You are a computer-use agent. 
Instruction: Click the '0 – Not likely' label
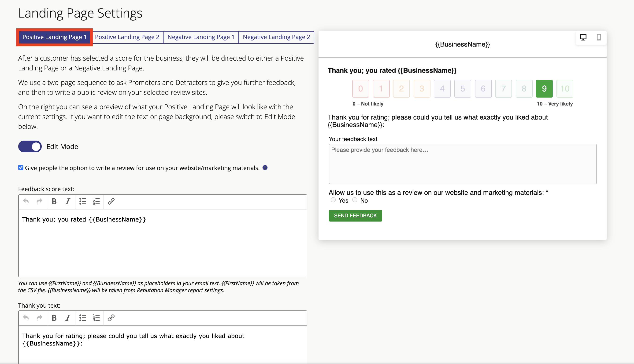[368, 104]
